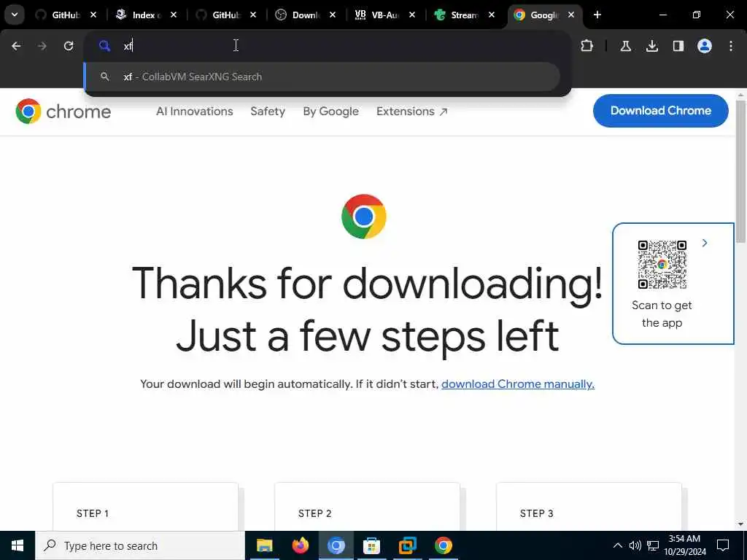This screenshot has width=747, height=560.
Task: Open Firefox from the taskbar
Action: pos(300,545)
